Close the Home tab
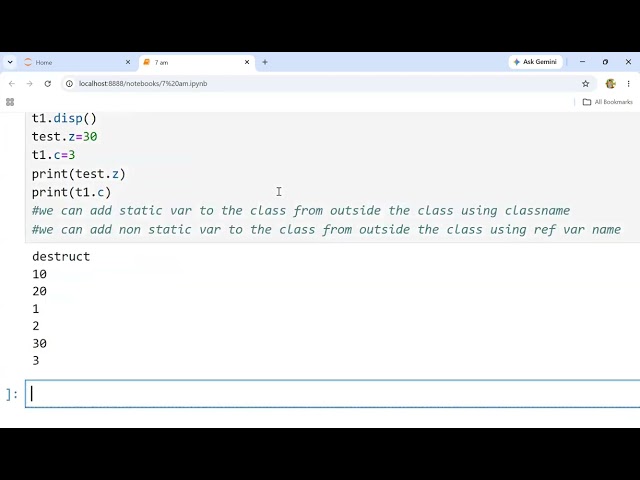The height and width of the screenshot is (480, 640). (128, 62)
